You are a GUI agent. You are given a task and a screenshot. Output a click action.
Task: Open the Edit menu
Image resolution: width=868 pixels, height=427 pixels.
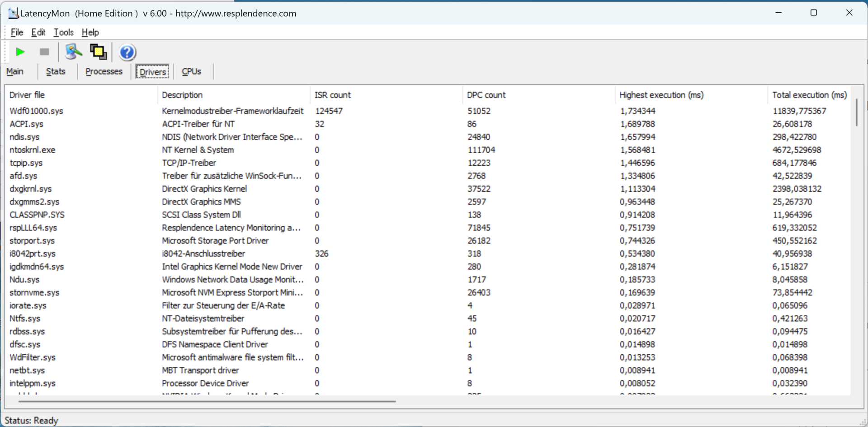pyautogui.click(x=38, y=32)
